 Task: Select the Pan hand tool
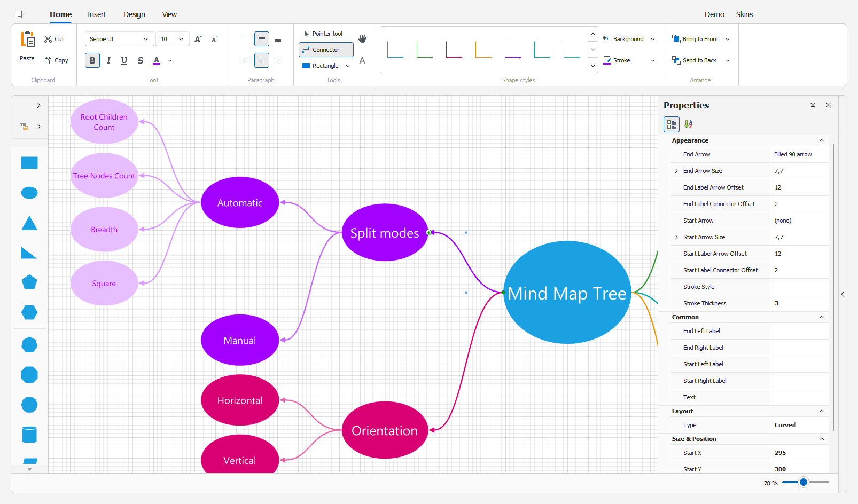pyautogui.click(x=362, y=38)
